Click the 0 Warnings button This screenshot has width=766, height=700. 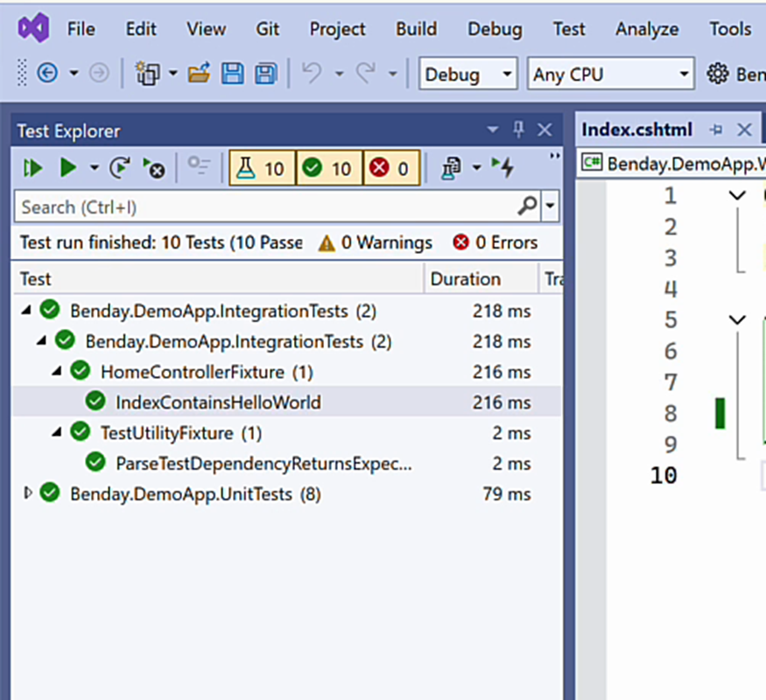point(376,242)
